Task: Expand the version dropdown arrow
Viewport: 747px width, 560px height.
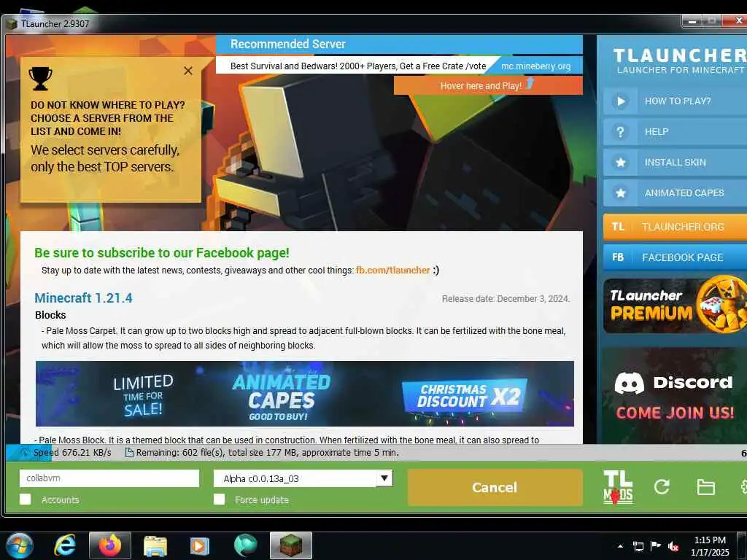Action: tap(384, 478)
